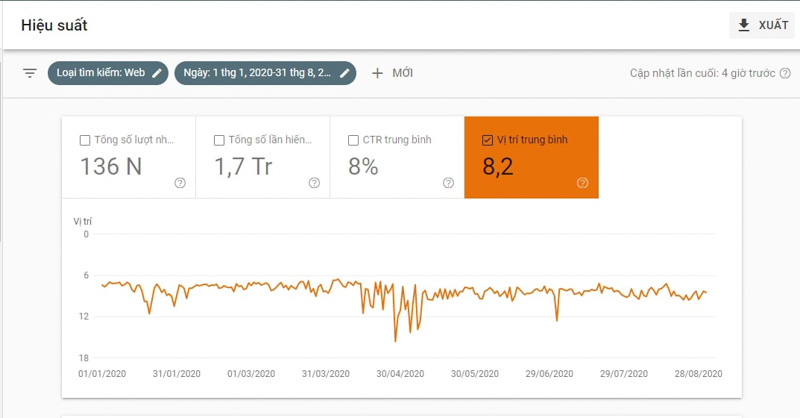Open help icon on Vị trí trung bình card

click(583, 183)
